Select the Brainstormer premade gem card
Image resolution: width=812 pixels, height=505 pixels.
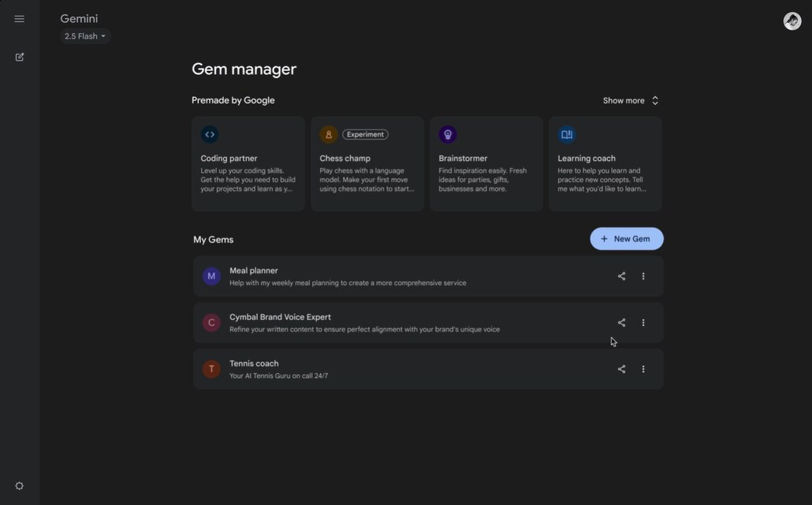point(486,164)
